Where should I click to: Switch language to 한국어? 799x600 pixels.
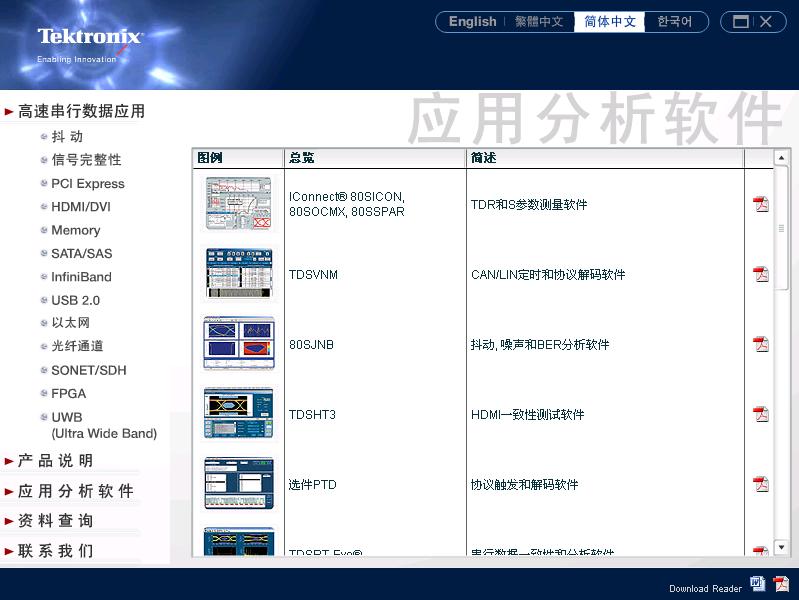click(674, 21)
